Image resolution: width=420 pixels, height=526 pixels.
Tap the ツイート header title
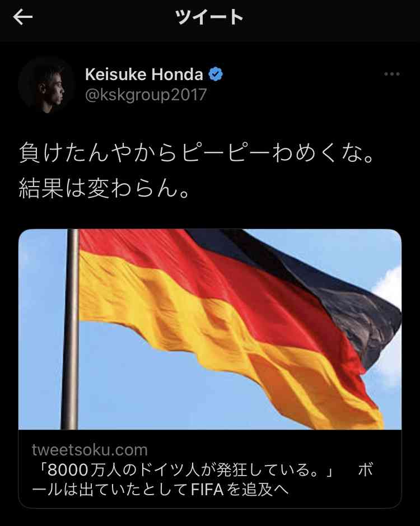[209, 17]
